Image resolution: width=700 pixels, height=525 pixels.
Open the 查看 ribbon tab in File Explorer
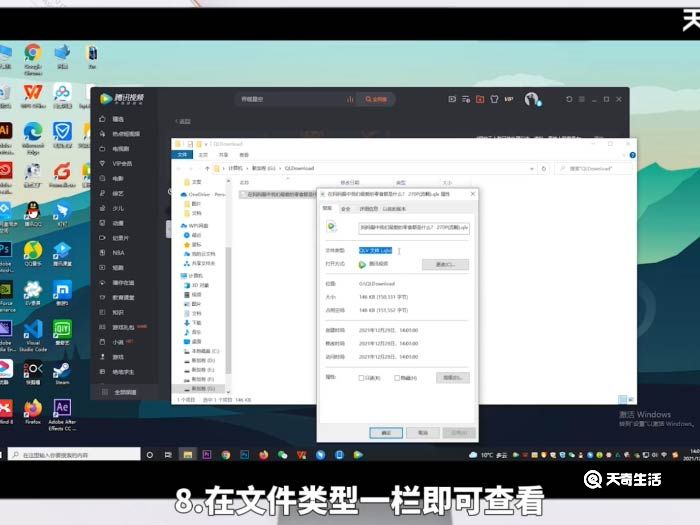(x=244, y=154)
